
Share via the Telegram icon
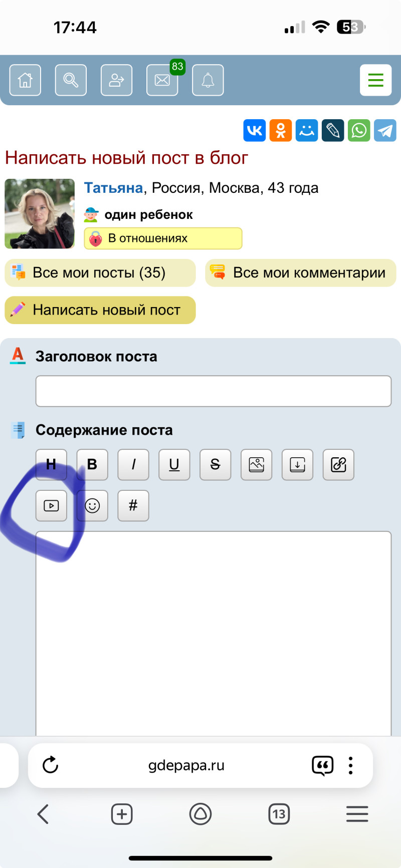pos(385,131)
